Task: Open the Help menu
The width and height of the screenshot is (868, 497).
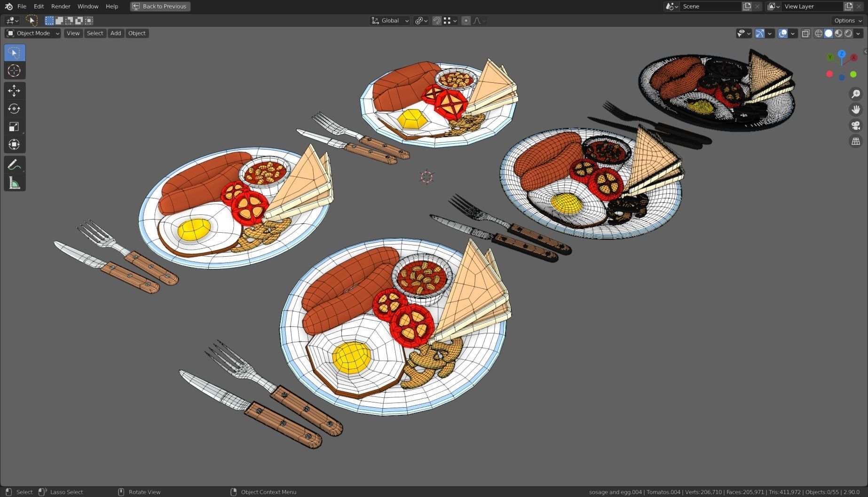Action: coord(112,7)
